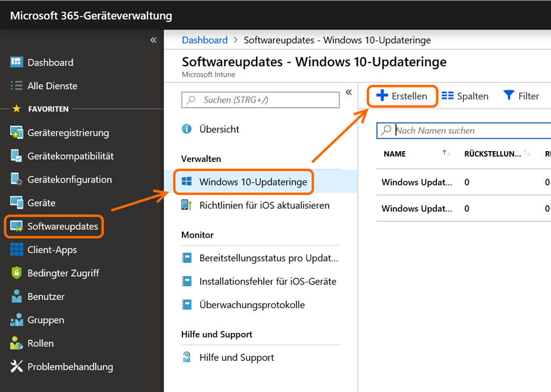Open the Gerätekonfiguration icon
The image size is (551, 392).
[17, 180]
